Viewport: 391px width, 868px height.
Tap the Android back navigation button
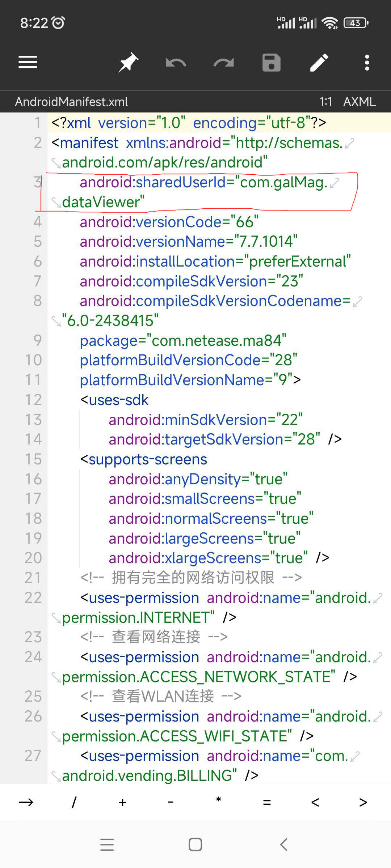point(284,844)
